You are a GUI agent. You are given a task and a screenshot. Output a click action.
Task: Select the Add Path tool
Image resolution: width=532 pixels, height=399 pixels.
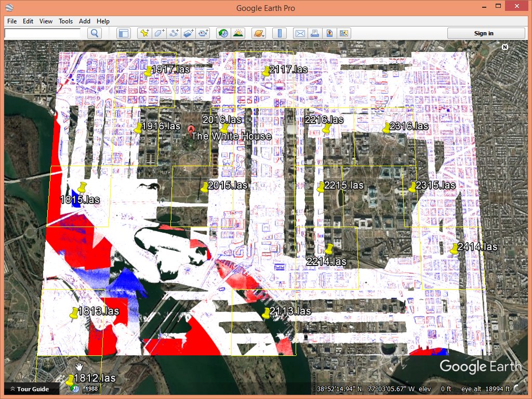coord(174,33)
